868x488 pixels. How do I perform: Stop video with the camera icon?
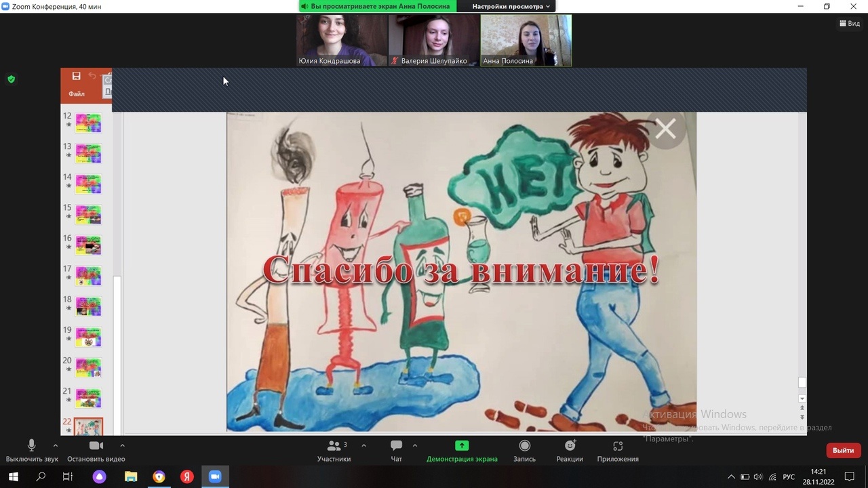[x=96, y=445]
